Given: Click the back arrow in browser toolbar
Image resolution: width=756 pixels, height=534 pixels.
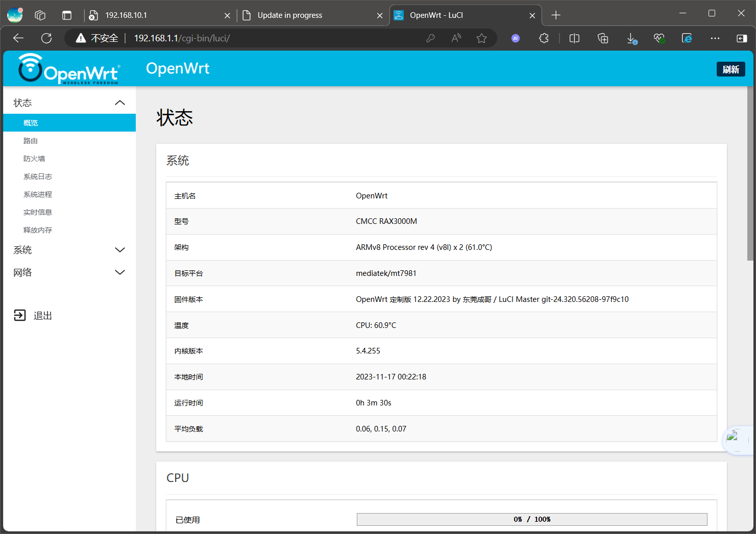Looking at the screenshot, I should pos(18,38).
